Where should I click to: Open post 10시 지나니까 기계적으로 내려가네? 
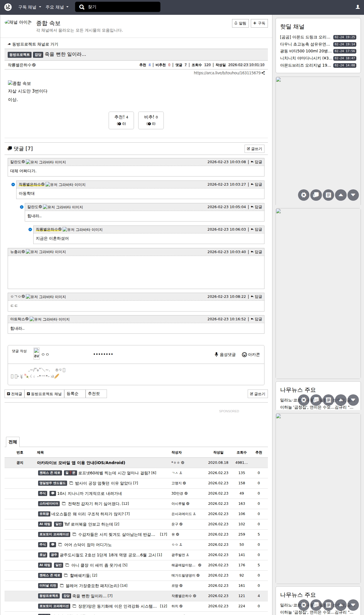coord(89,493)
